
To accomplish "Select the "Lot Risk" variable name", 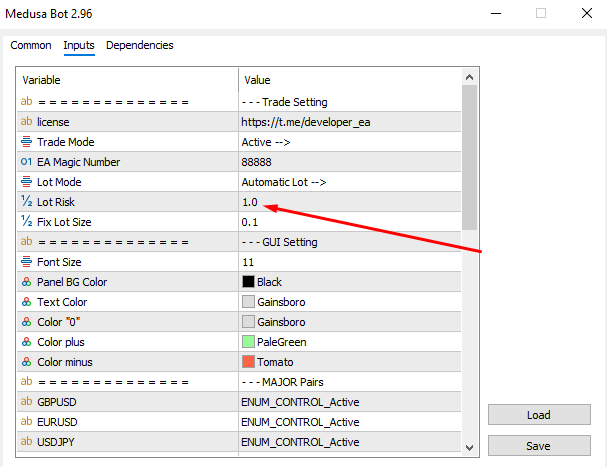I will [x=56, y=202].
